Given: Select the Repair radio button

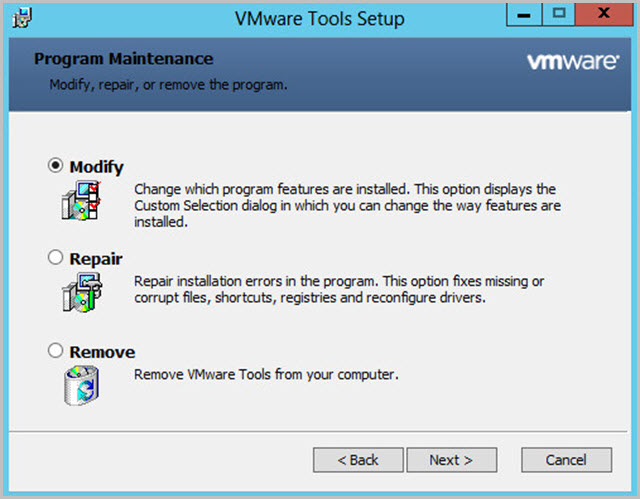Looking at the screenshot, I should [56, 257].
